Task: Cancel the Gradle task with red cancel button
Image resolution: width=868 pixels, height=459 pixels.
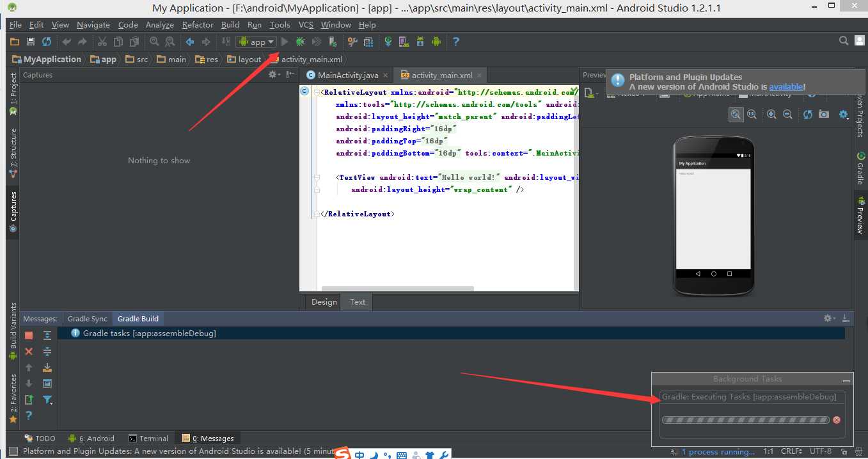Action: click(x=837, y=420)
